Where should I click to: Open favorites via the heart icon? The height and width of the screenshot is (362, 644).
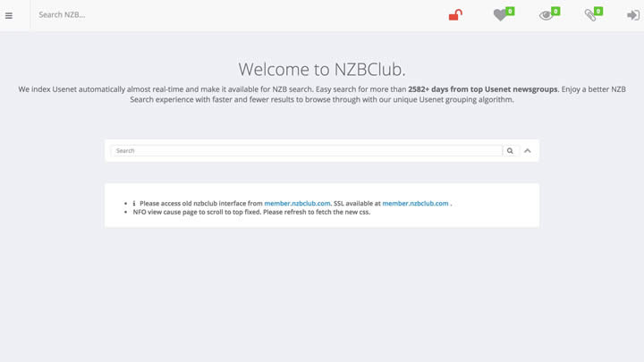coord(500,15)
